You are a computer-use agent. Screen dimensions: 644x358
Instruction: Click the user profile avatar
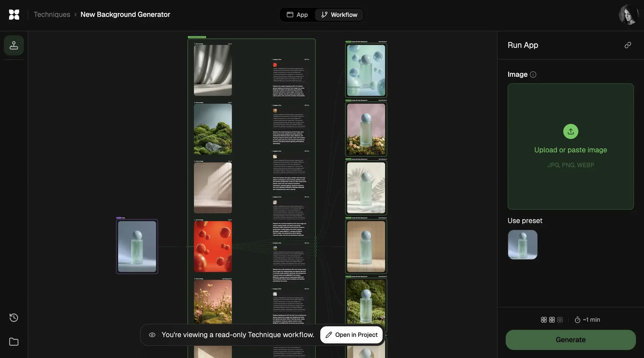click(x=629, y=15)
